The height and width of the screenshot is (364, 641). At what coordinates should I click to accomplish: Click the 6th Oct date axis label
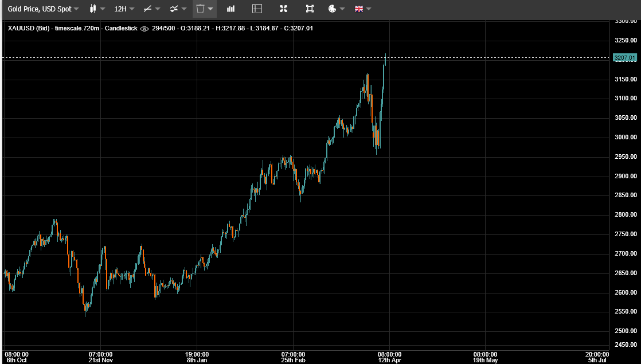[17, 360]
